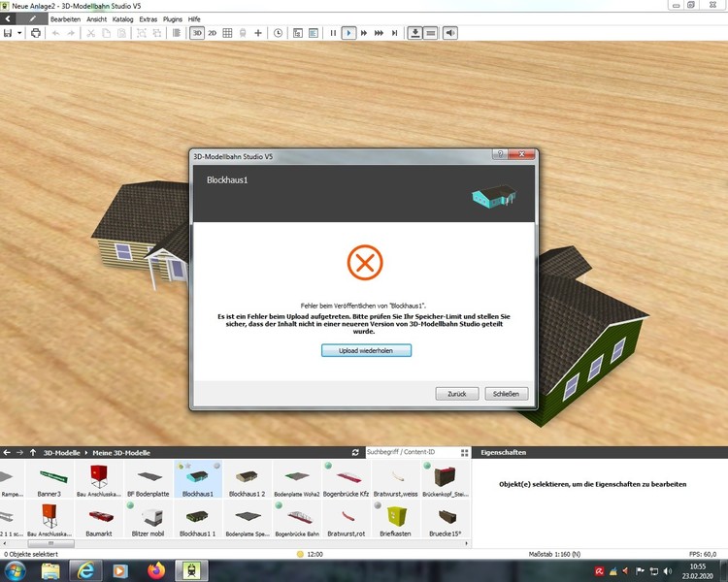The image size is (728, 582).
Task: Click the Suchbegriff search field
Action: tap(413, 453)
